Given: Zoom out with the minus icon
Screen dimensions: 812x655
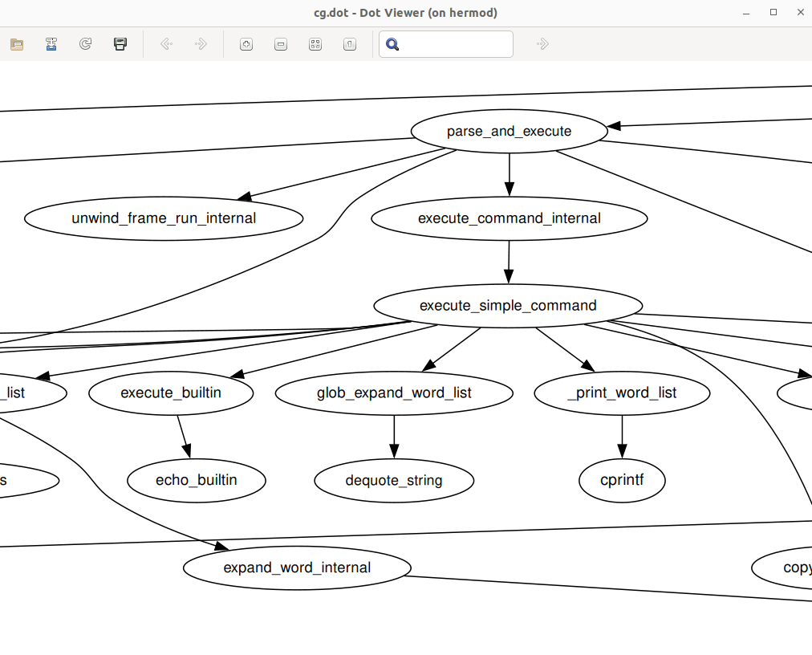Looking at the screenshot, I should [281, 44].
